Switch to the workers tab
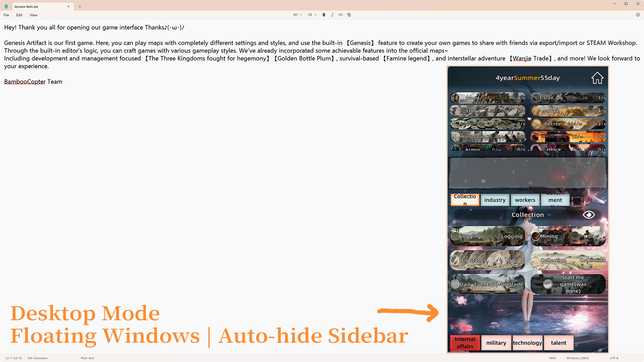This screenshot has width=644, height=362. tap(525, 200)
